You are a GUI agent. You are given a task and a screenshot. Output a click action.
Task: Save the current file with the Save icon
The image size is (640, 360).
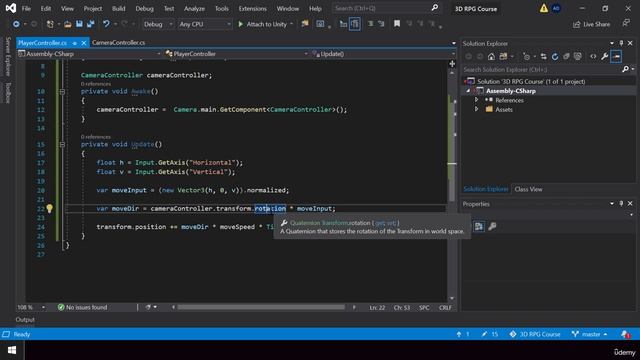point(79,24)
